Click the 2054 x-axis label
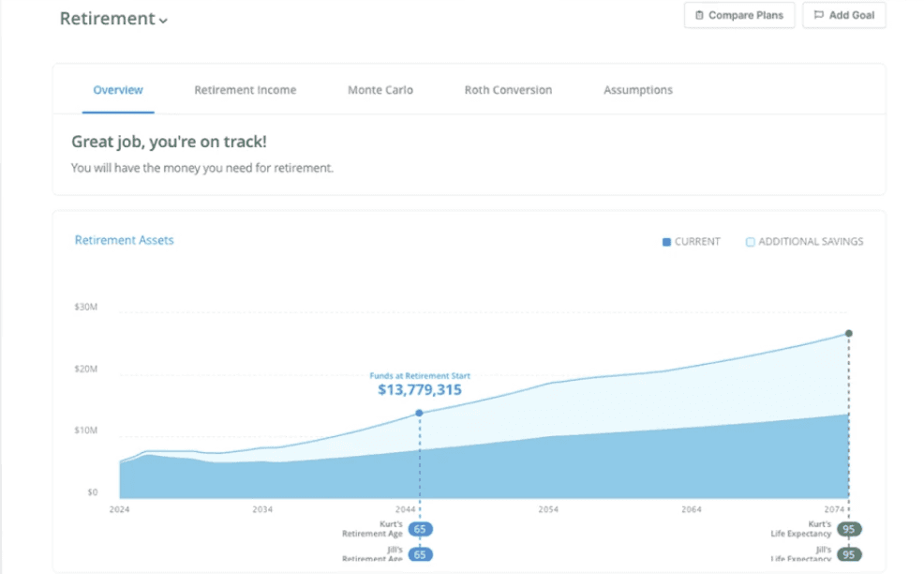924x574 pixels. tap(548, 509)
